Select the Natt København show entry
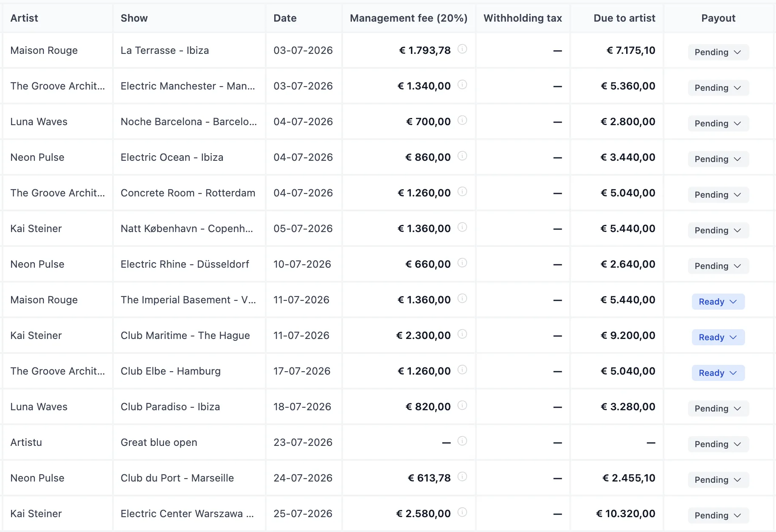 187,229
